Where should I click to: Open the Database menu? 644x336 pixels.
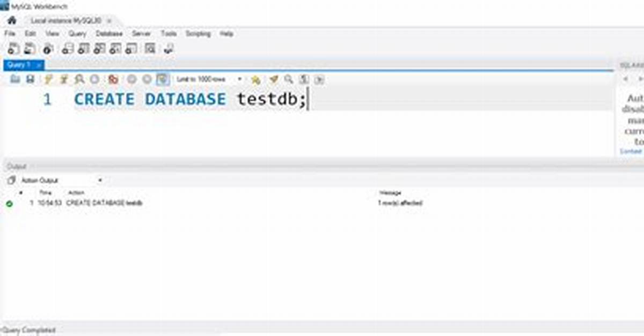coord(109,34)
